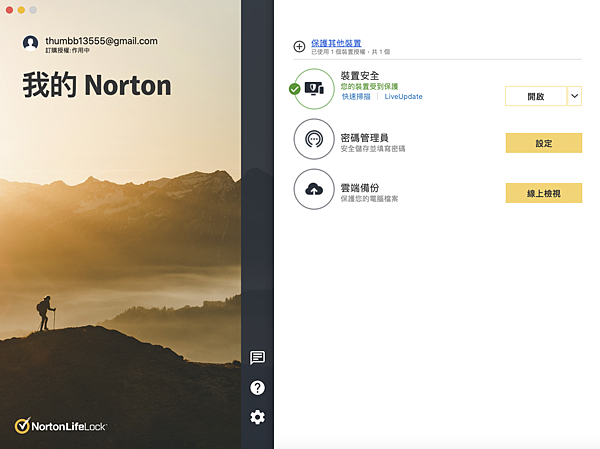Screen dimensions: 600x449
Task: Click the user account avatar icon
Action: [30, 43]
